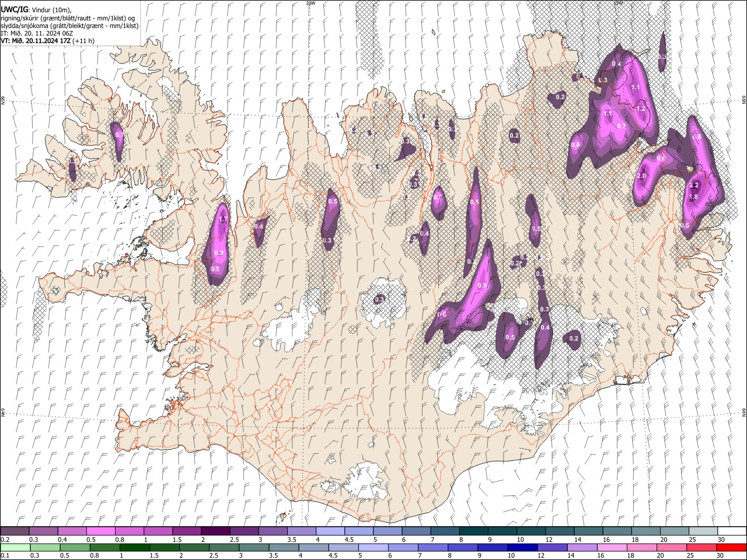This screenshot has height=560, width=747.
Task: Pick snow legend swatch between 20 and 25
Action: (x=674, y=531)
